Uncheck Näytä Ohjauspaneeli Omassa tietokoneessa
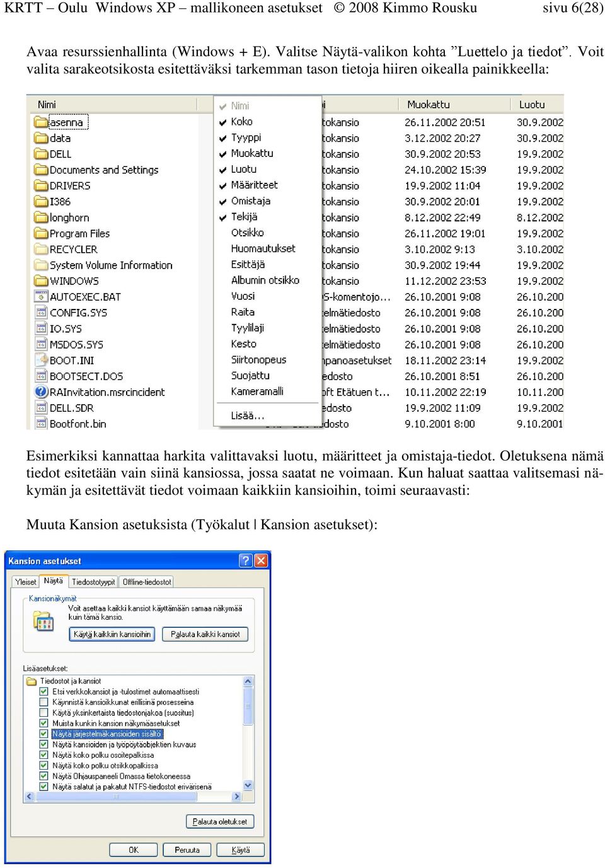Screen dimensions: 605x868 click(x=43, y=776)
